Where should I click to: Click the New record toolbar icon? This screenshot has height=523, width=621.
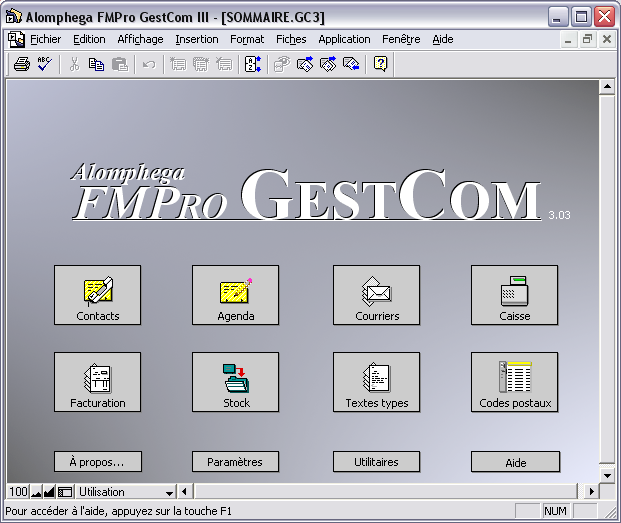(x=178, y=64)
